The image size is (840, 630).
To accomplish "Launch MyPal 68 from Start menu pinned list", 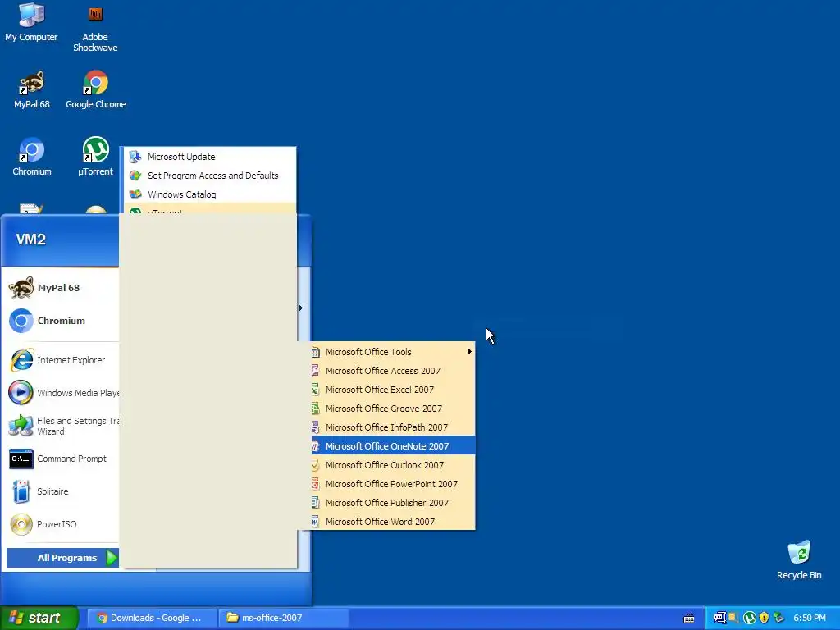I will click(x=60, y=288).
